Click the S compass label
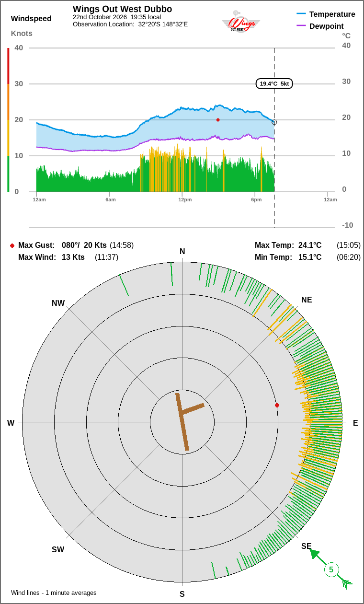 (x=182, y=594)
